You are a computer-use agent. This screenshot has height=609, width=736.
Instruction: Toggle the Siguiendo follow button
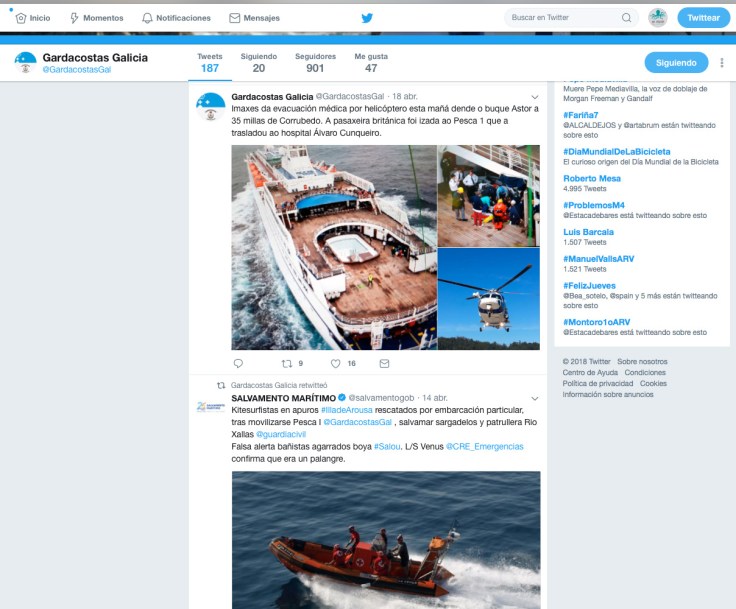click(x=675, y=63)
